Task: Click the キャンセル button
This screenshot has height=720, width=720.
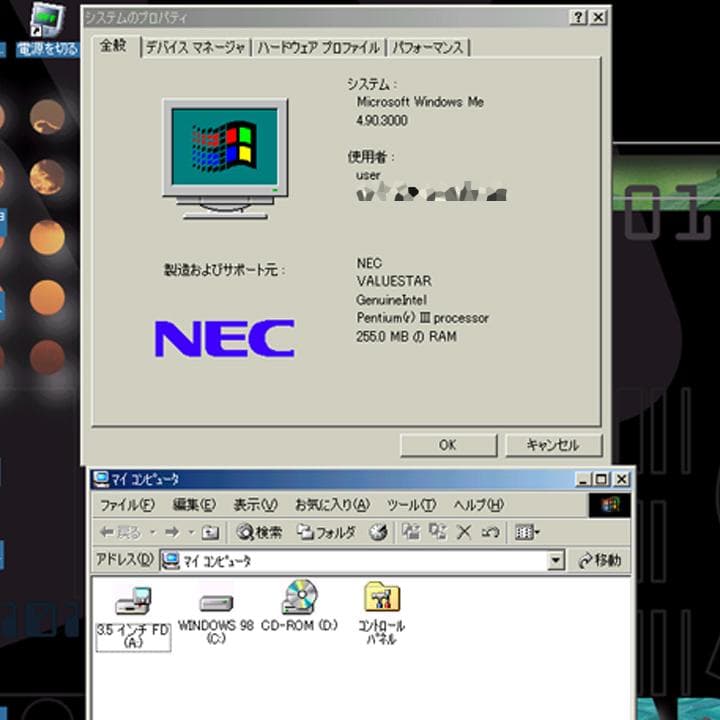Action: coord(553,445)
